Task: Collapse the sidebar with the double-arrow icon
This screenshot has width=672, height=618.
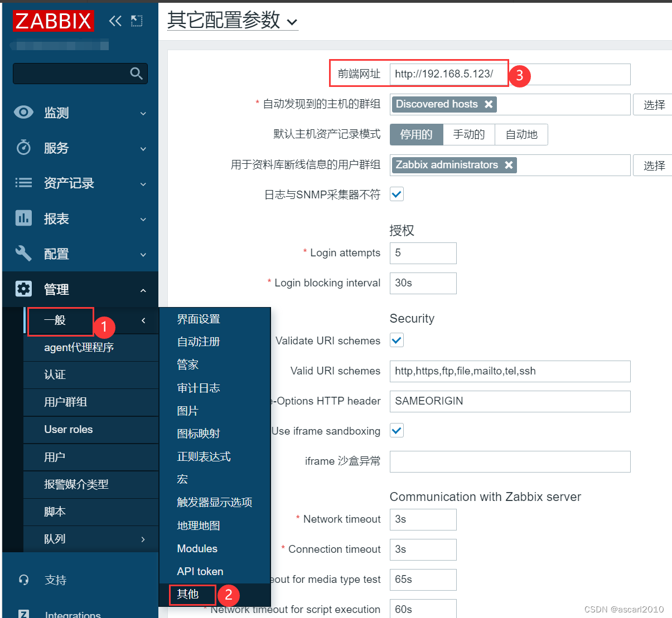Action: (x=115, y=21)
